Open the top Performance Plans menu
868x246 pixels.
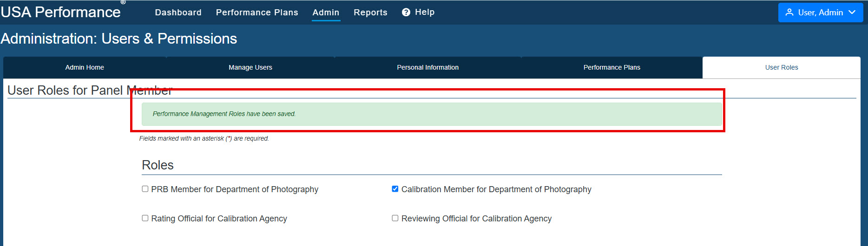click(257, 13)
